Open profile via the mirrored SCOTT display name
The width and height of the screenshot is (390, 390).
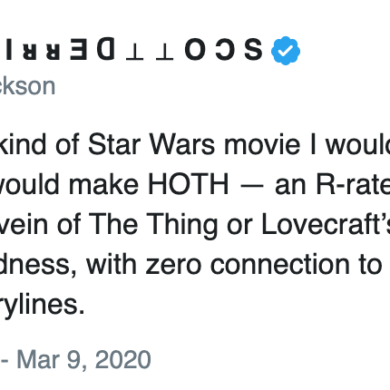tap(132, 50)
